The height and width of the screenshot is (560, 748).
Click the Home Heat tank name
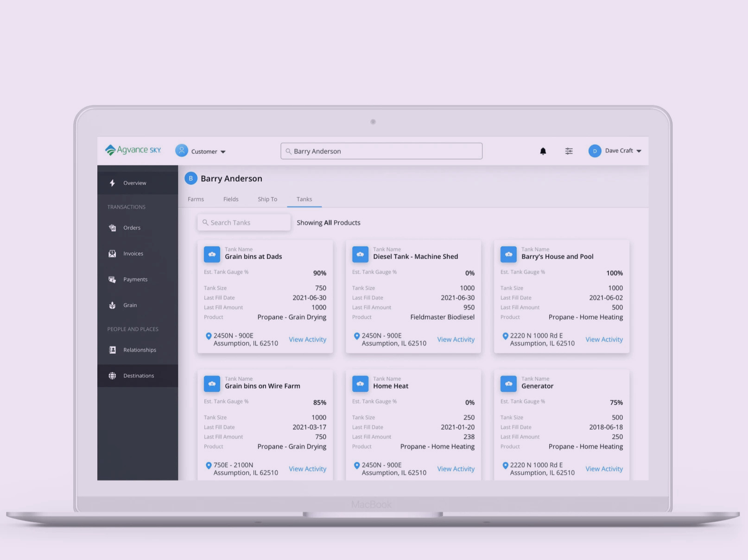[x=391, y=386]
